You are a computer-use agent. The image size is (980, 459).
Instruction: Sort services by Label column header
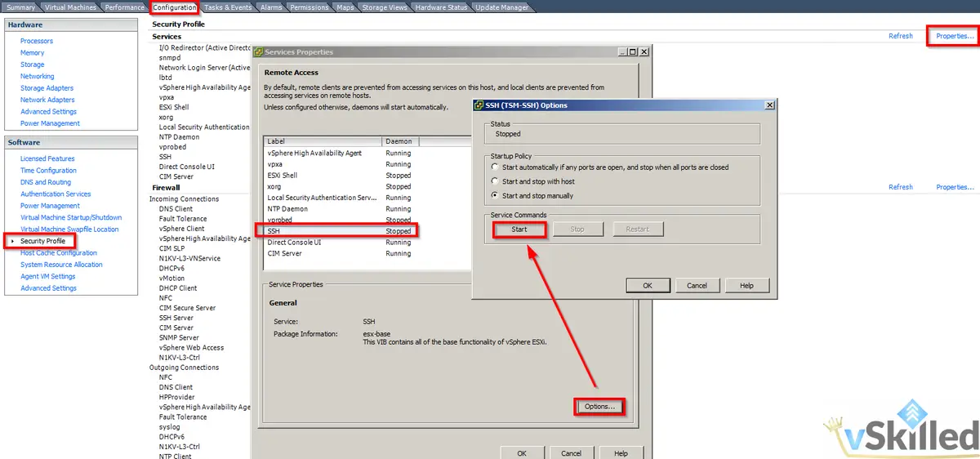click(323, 141)
